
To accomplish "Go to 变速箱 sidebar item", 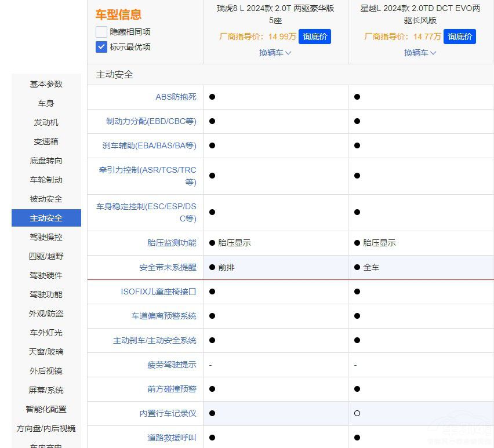I will coord(46,141).
